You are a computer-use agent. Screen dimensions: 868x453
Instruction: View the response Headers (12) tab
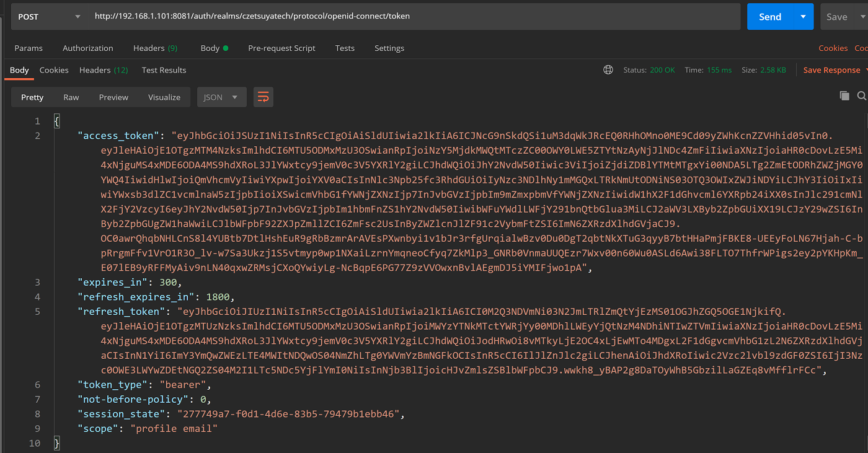[104, 70]
